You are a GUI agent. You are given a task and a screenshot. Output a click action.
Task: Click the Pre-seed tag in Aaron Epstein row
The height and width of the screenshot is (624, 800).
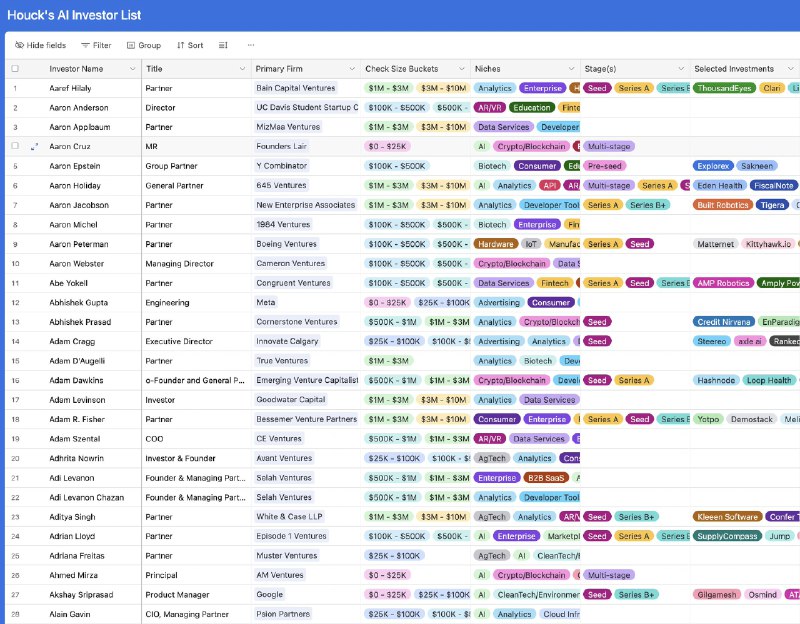[605, 166]
